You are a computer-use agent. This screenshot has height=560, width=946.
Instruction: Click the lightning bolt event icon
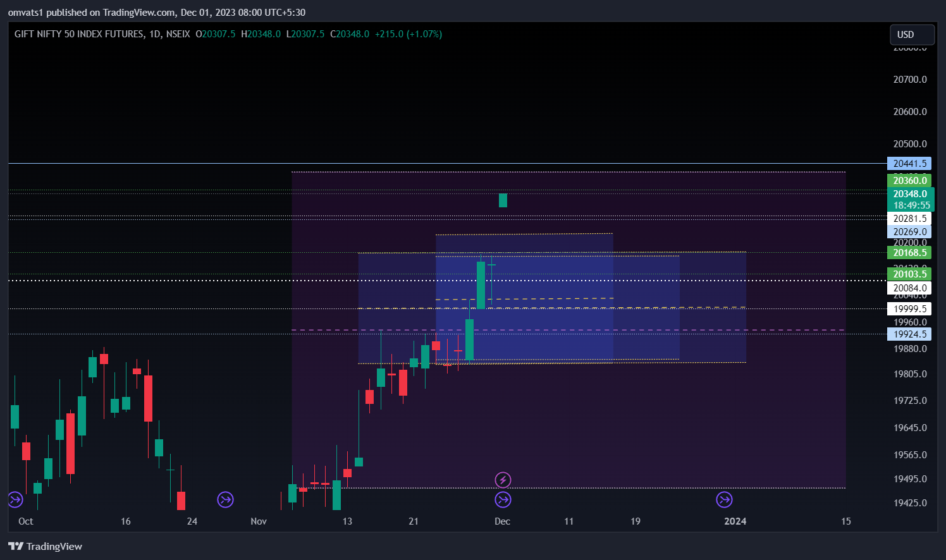[x=503, y=480]
